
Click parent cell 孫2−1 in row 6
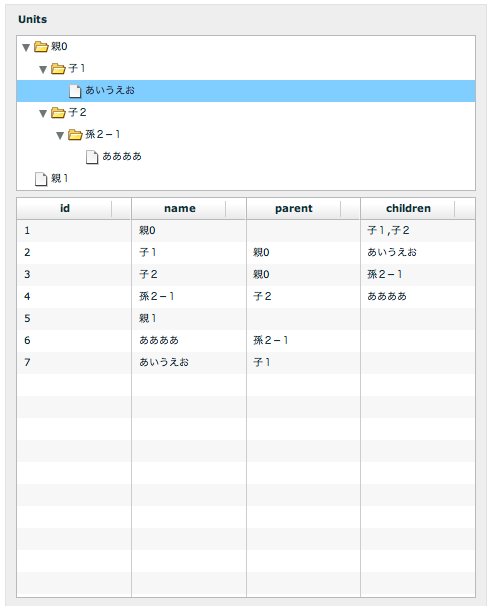(303, 341)
